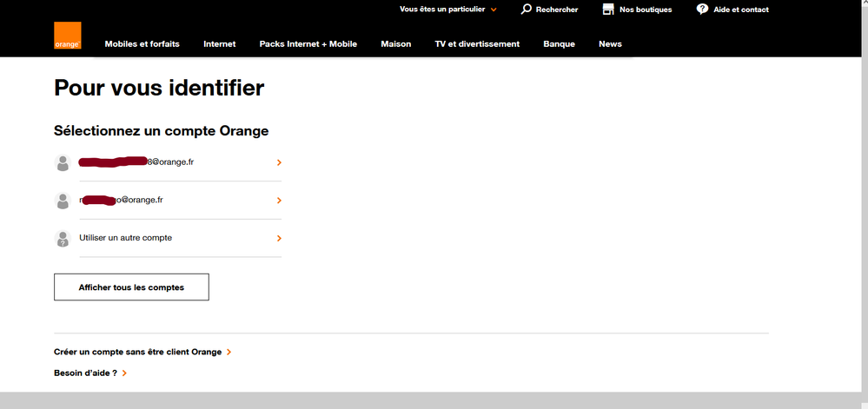Open the News menu
The height and width of the screenshot is (409, 868).
610,44
